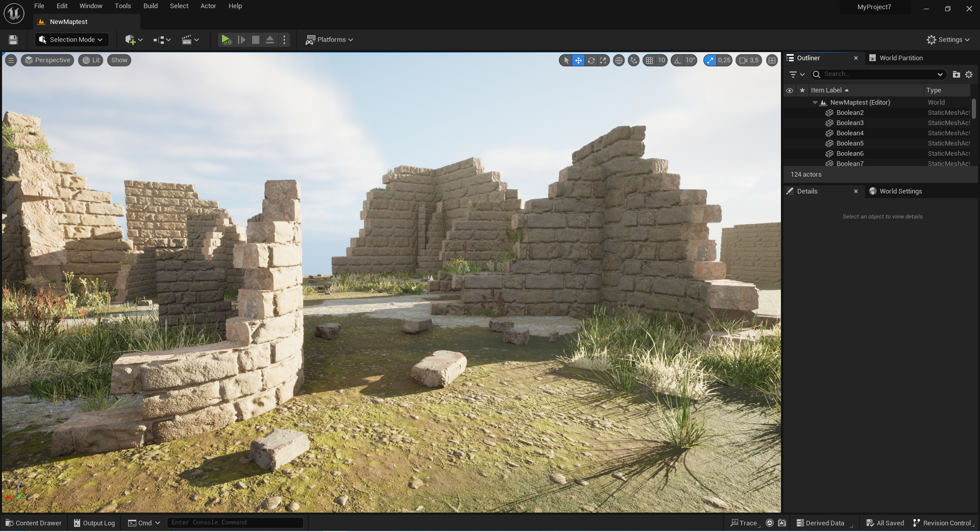This screenshot has width=980, height=532.
Task: Choose the Rotate objects tool
Action: (591, 60)
